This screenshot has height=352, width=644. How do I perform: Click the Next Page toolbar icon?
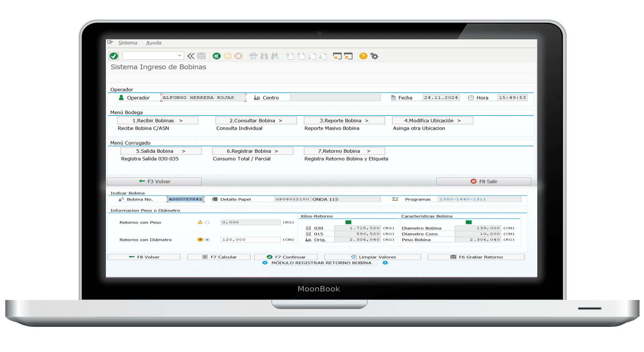pos(312,56)
